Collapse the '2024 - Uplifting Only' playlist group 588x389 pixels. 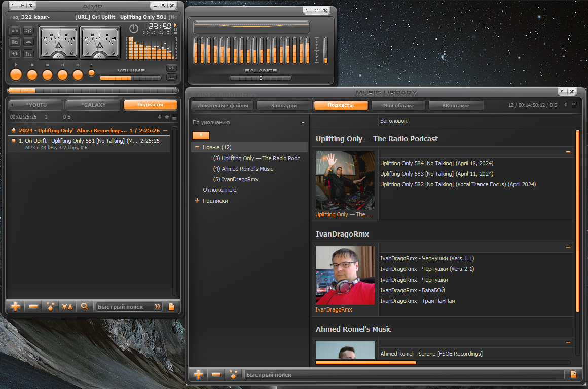[165, 130]
